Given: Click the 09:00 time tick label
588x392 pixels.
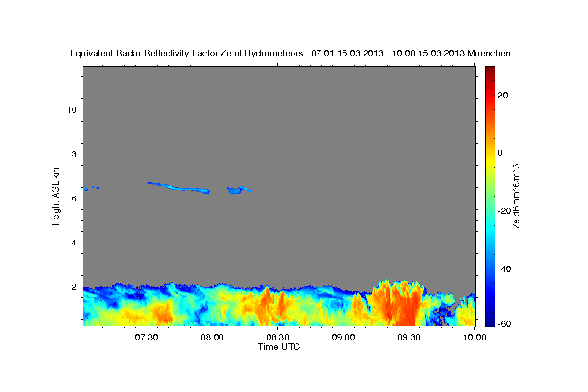Looking at the screenshot, I should [343, 338].
